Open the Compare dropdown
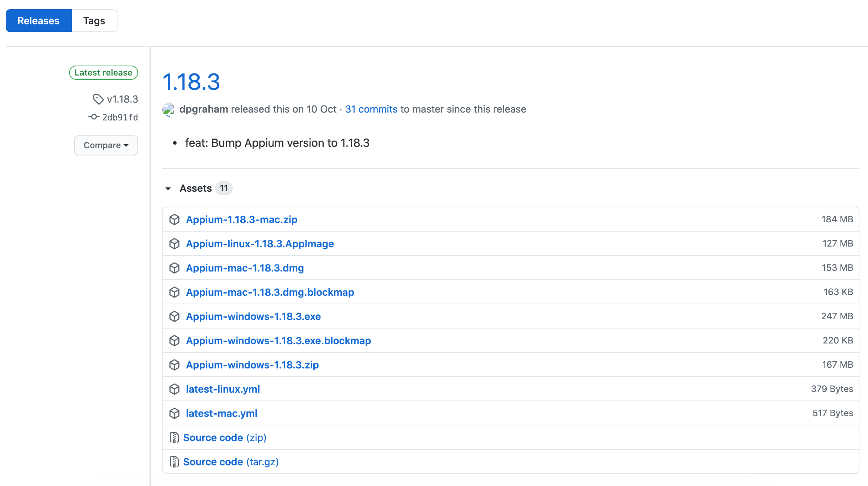This screenshot has height=486, width=868. pos(106,145)
